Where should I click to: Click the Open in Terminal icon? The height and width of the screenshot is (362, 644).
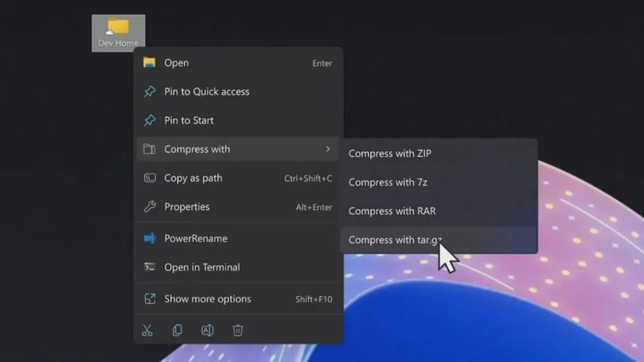(x=150, y=267)
